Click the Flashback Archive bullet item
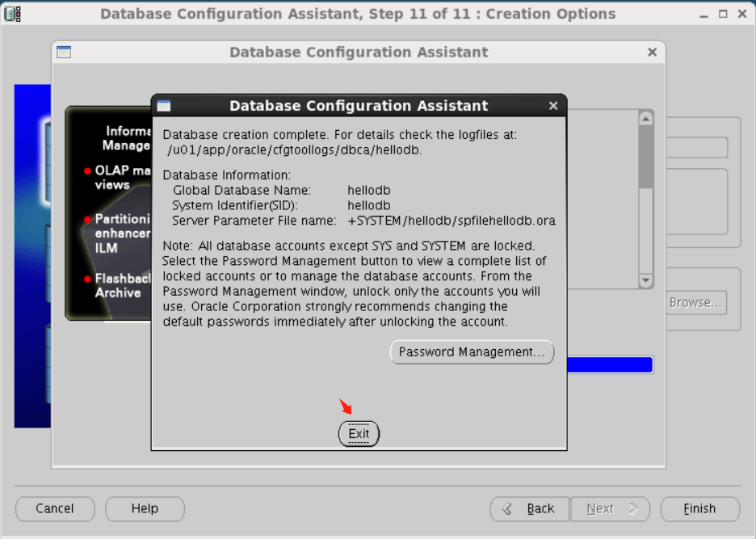756x539 pixels. coord(118,286)
